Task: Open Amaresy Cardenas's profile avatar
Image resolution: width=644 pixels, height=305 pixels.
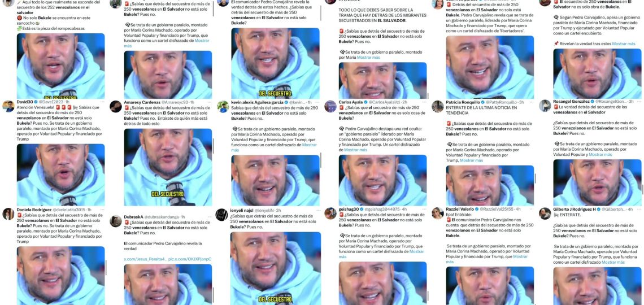Action: (x=116, y=106)
